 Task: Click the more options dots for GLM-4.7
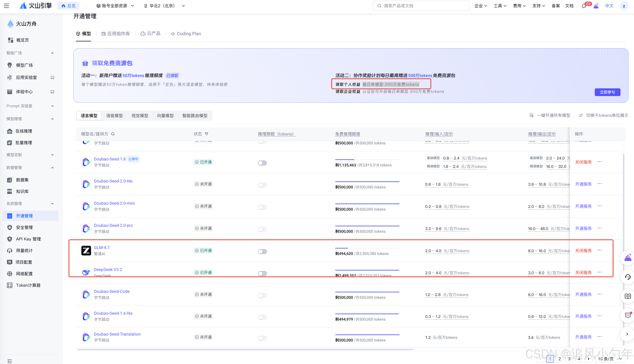(x=599, y=250)
